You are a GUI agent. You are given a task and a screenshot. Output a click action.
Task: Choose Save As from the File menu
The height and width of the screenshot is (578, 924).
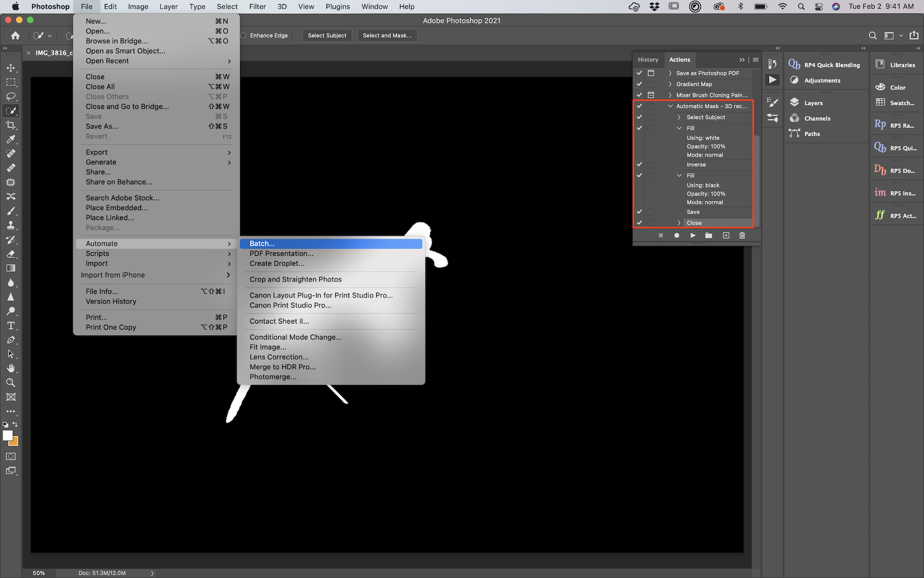point(157,126)
